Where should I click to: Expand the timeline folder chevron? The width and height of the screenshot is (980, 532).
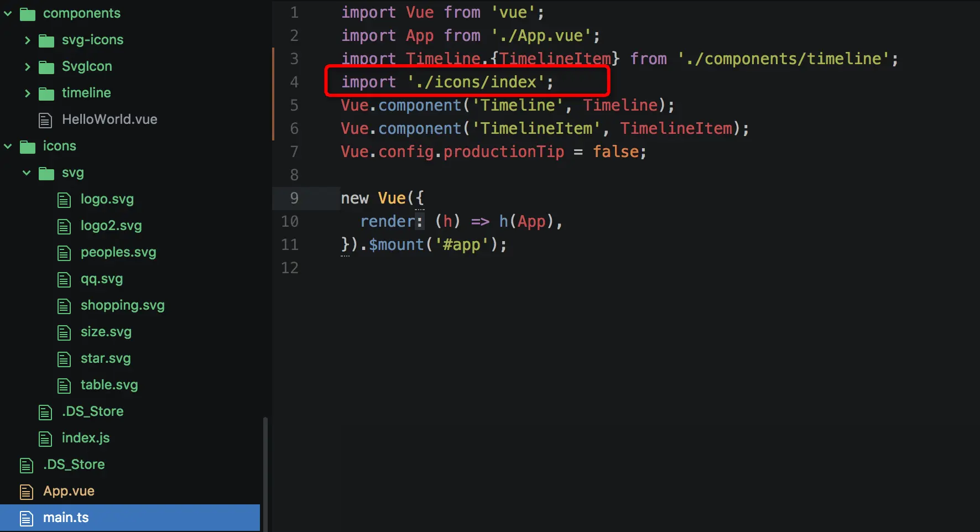tap(27, 93)
